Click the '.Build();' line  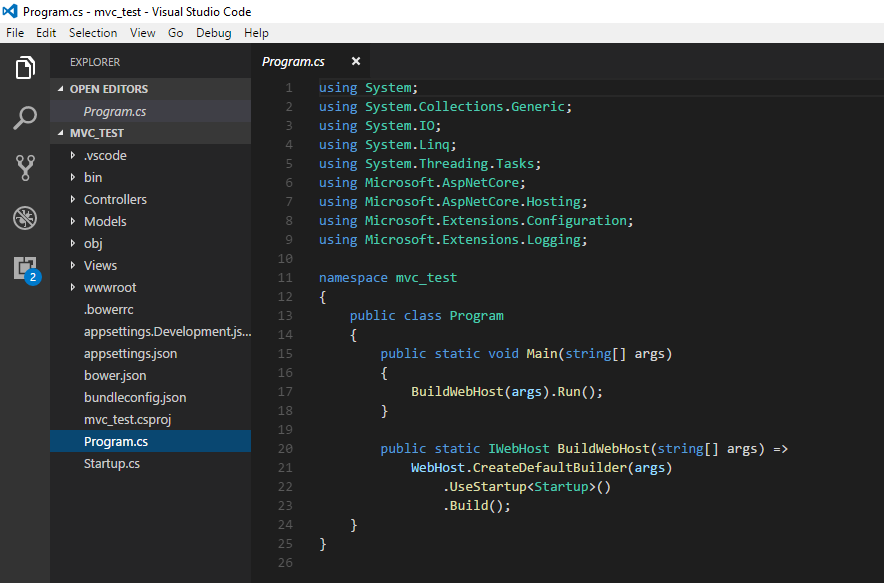click(x=476, y=506)
